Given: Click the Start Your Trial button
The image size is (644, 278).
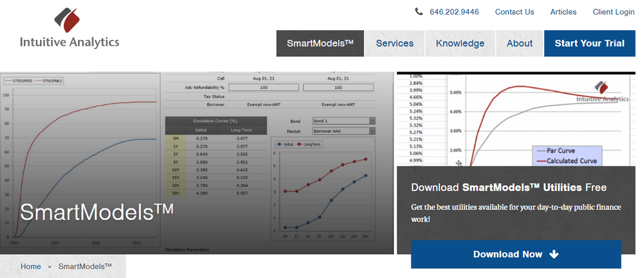Looking at the screenshot, I should point(589,43).
